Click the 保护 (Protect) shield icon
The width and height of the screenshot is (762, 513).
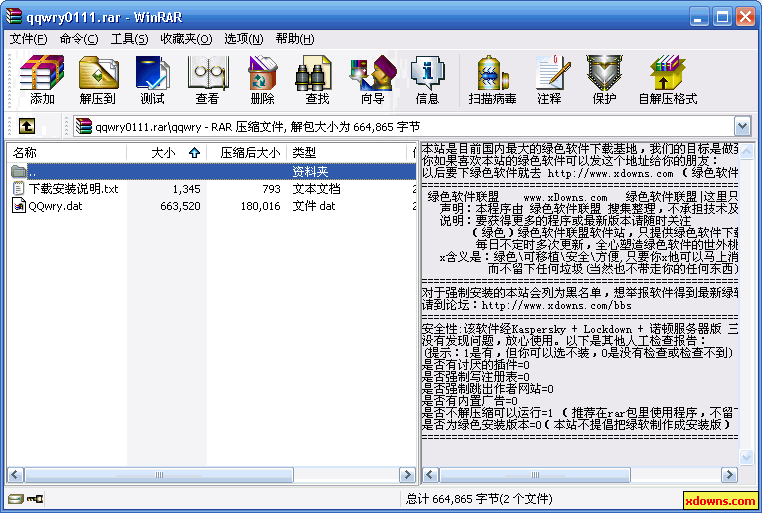point(605,80)
